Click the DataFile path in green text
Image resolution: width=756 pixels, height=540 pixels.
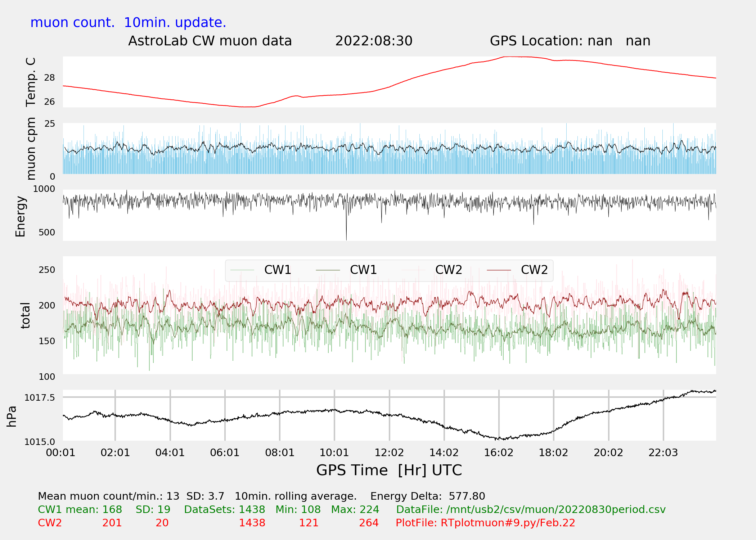tap(531, 509)
